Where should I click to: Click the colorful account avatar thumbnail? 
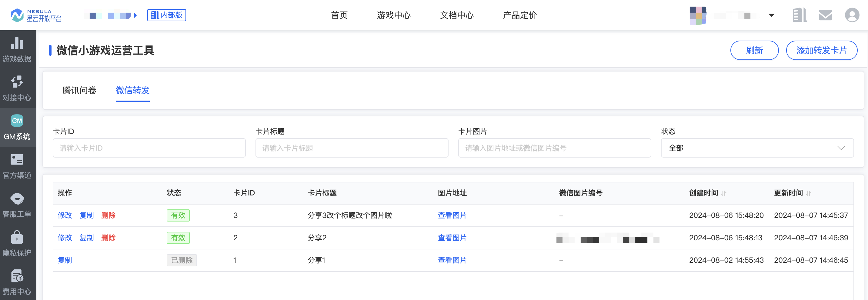698,15
